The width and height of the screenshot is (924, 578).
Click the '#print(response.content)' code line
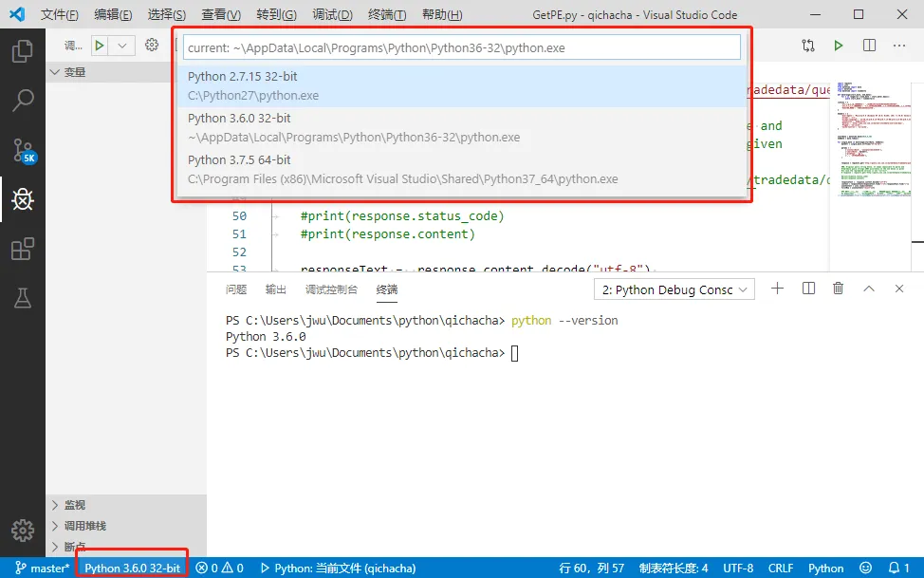click(x=388, y=234)
